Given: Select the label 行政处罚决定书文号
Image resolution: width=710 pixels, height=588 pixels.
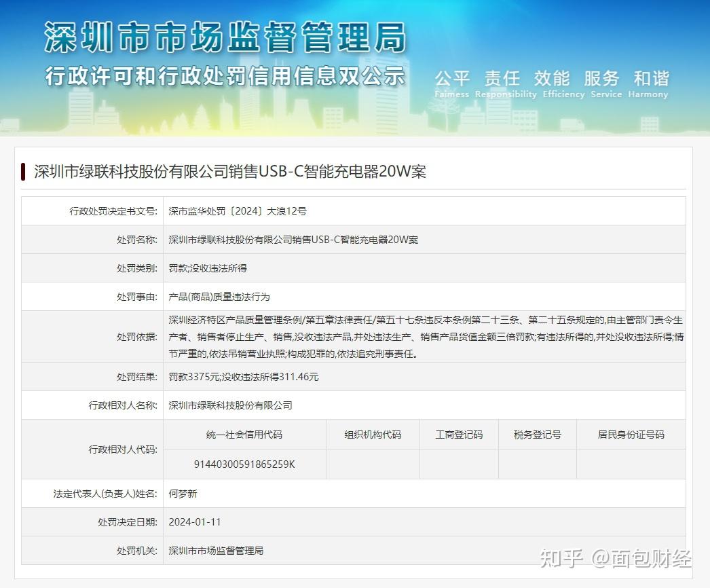Looking at the screenshot, I should (113, 211).
